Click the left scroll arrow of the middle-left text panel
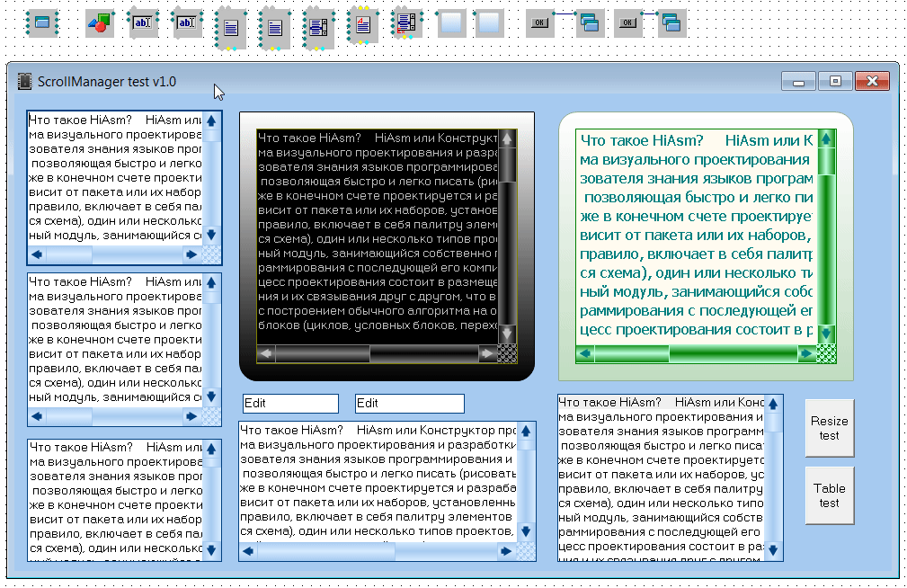 (x=38, y=416)
